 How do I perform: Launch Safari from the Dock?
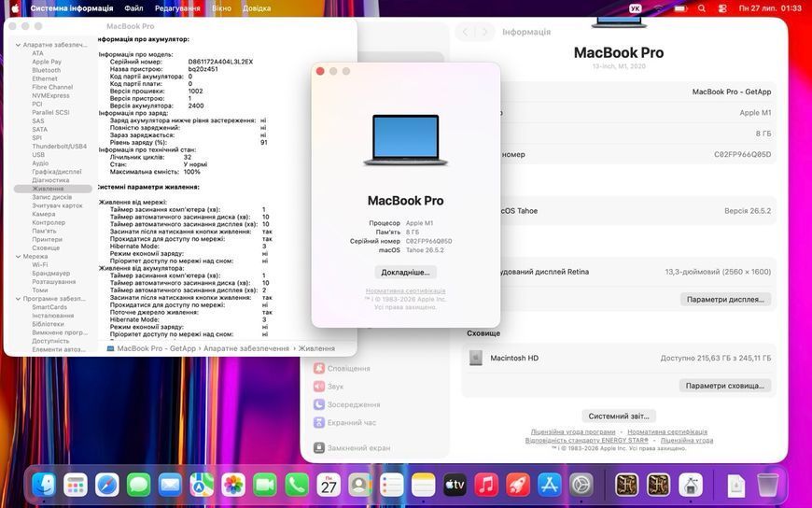coord(107,486)
